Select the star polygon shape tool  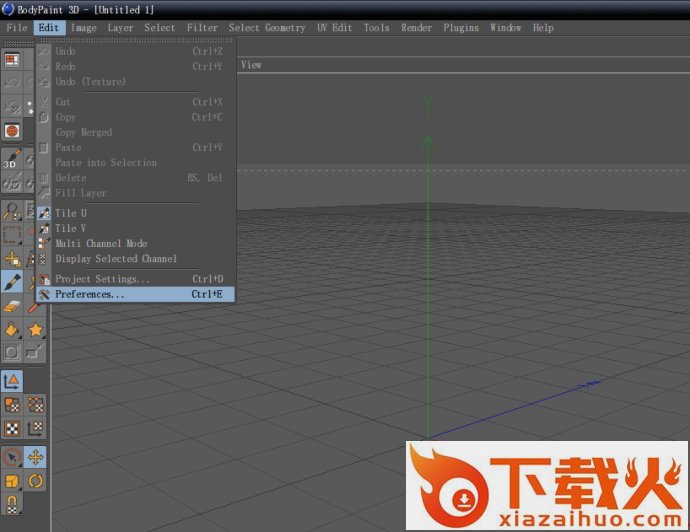point(35,330)
